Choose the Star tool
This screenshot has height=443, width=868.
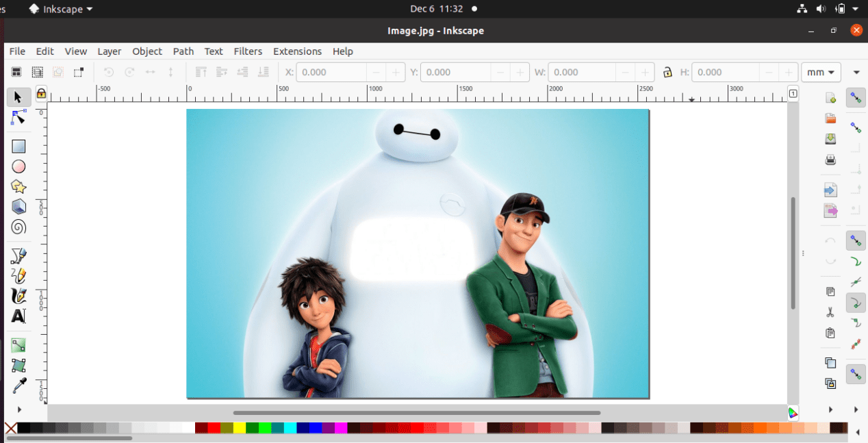click(18, 186)
